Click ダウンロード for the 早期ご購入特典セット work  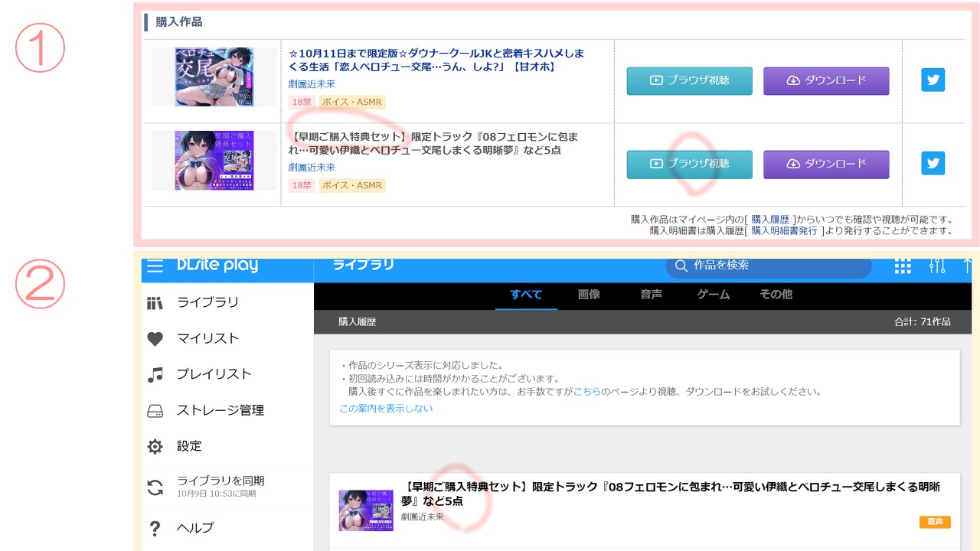point(826,164)
